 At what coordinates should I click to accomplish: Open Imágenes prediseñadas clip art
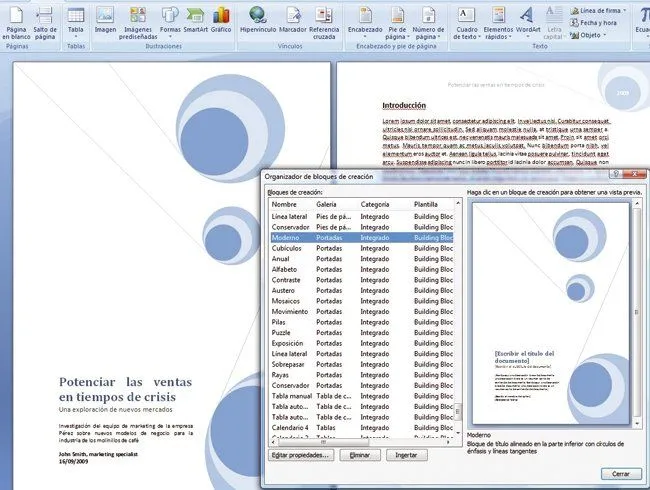point(138,23)
